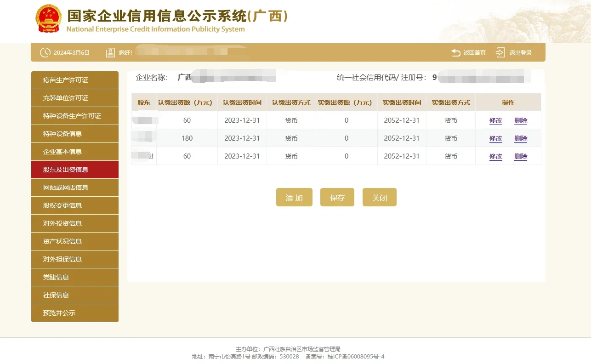Select 特种设备信息 in the sidebar

tap(75, 134)
